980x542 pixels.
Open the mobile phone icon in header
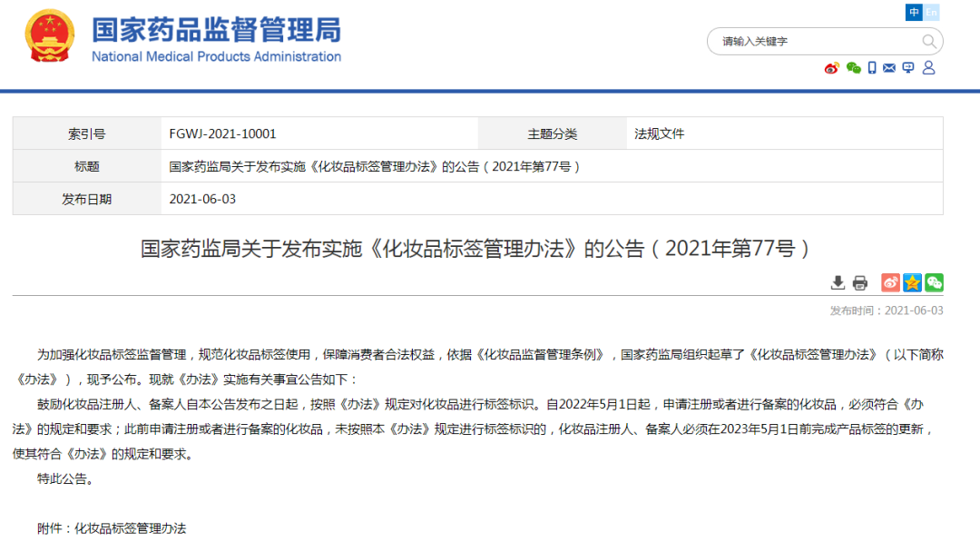[x=872, y=68]
